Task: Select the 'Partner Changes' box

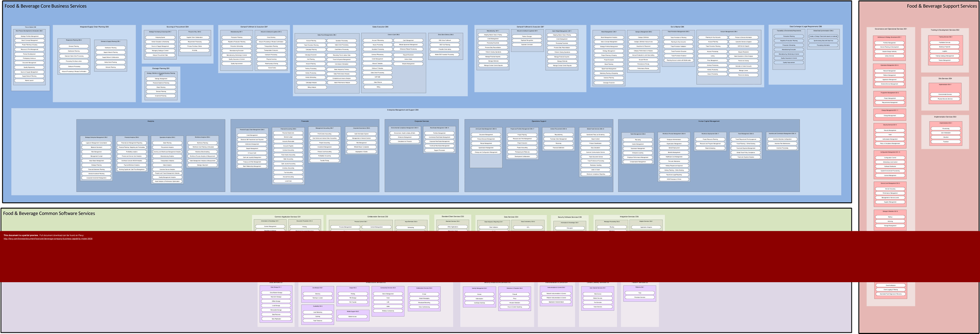Action: [x=527, y=37]
